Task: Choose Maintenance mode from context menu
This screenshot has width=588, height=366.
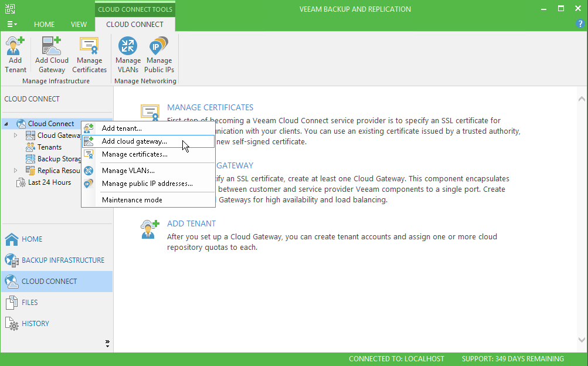Action: [148, 200]
